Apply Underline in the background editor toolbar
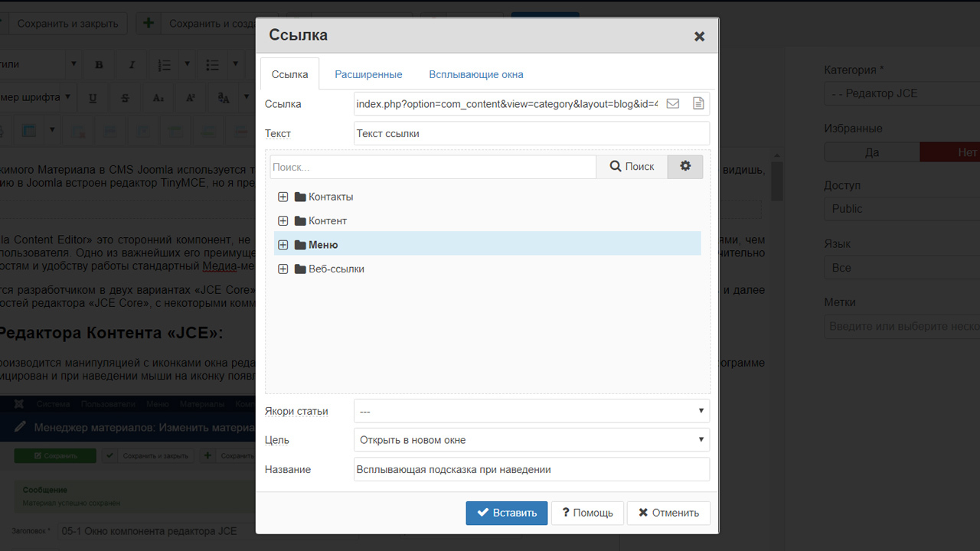Screen dimensions: 980x551 [x=93, y=98]
